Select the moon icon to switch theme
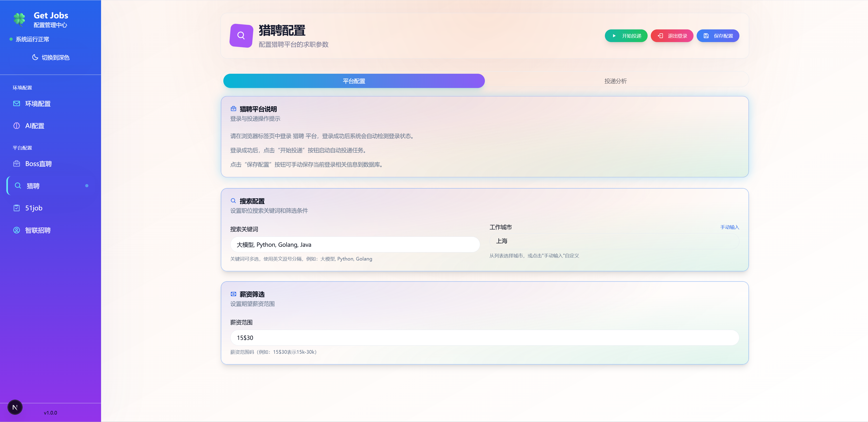The image size is (868, 422). tap(35, 57)
